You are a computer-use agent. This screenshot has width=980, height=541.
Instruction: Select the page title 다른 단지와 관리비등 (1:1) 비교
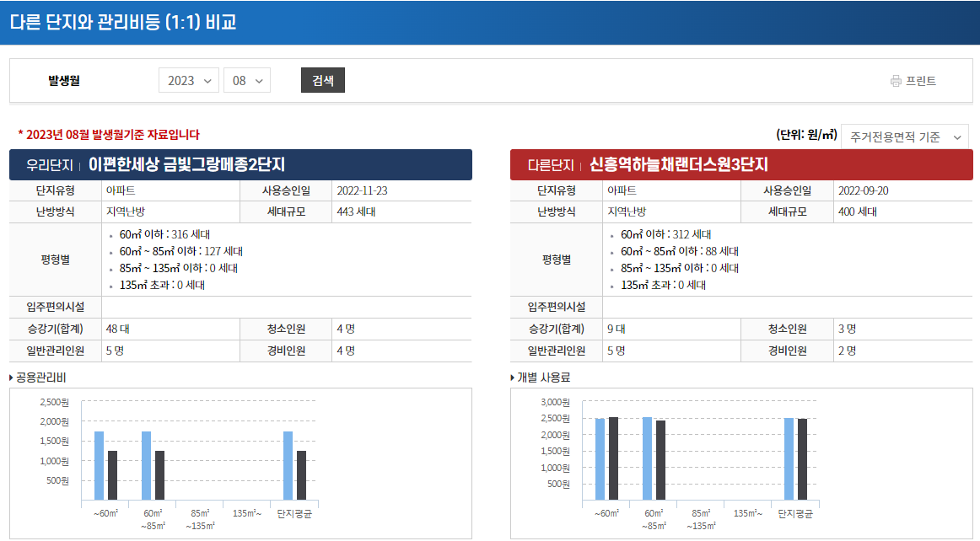point(123,22)
